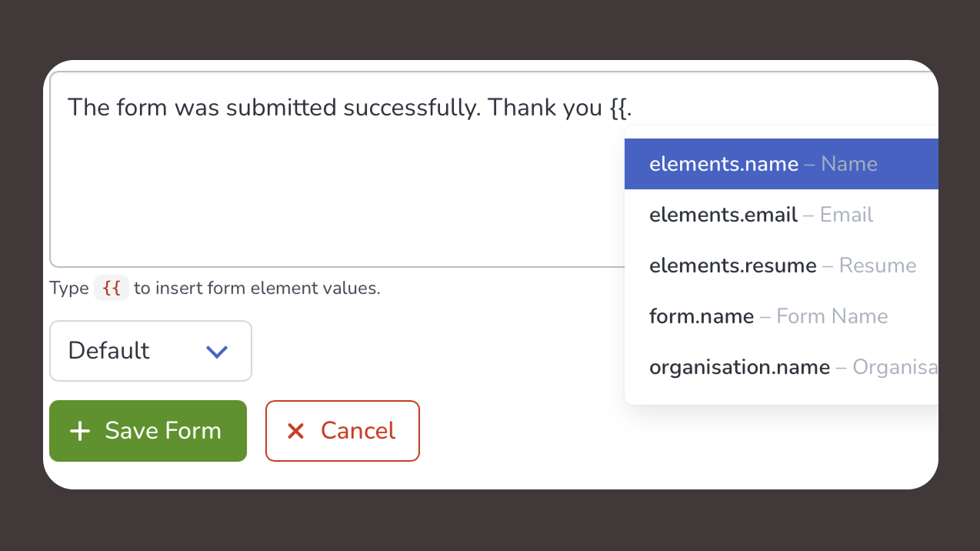This screenshot has width=980, height=551.
Task: Click the grey 'Form Name' description
Action: pyautogui.click(x=832, y=316)
